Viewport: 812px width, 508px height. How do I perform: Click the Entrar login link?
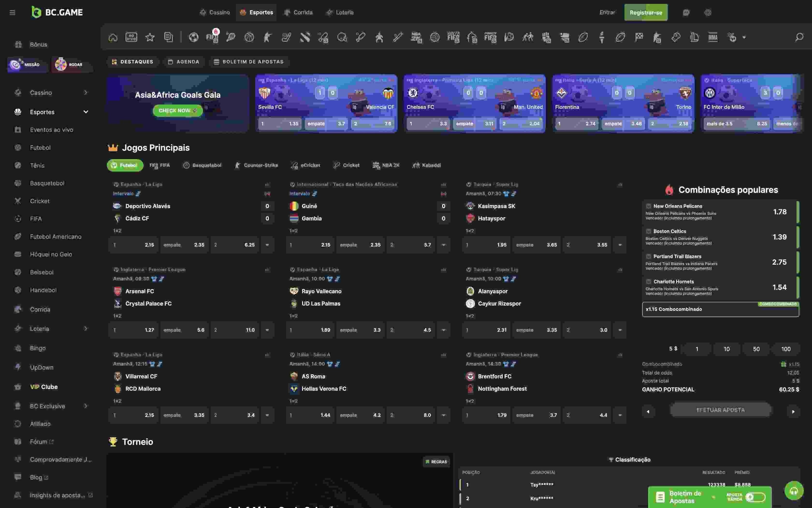607,12
